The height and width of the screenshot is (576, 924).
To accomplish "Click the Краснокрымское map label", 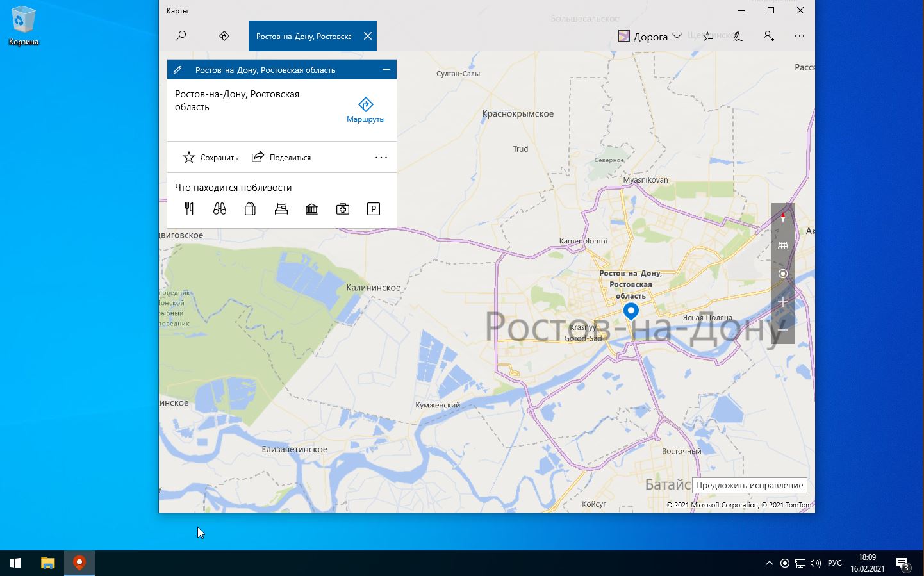I will tap(518, 114).
